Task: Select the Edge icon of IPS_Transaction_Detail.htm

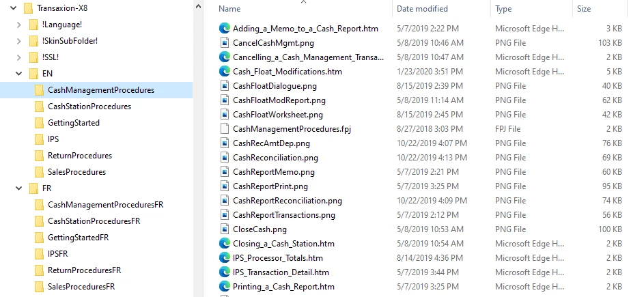Action: (224, 272)
